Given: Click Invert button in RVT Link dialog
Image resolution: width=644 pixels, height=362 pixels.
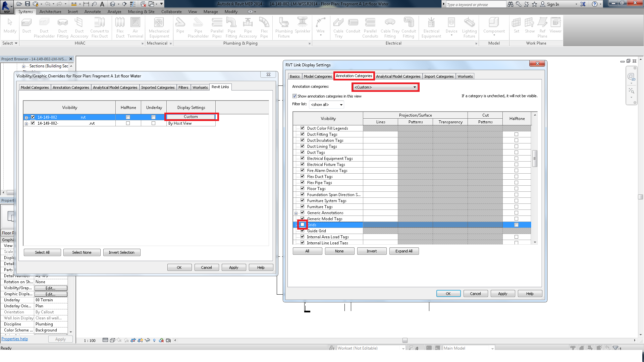Looking at the screenshot, I should pos(371,251).
